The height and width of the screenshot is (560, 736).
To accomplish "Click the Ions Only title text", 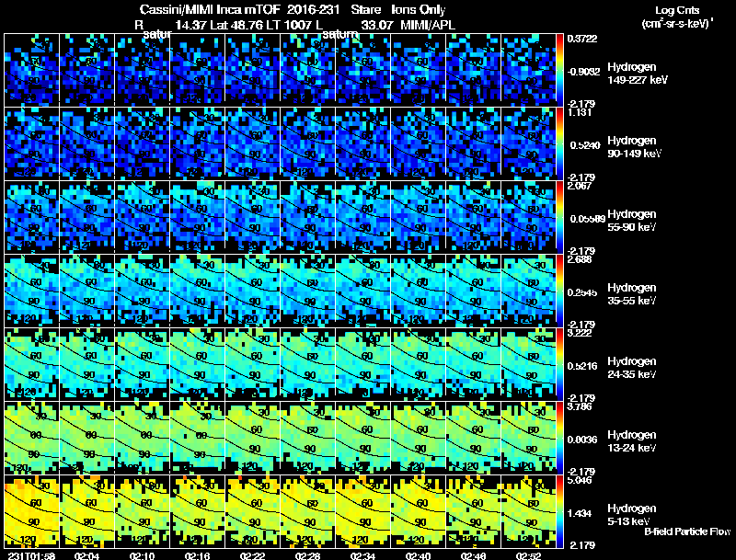I will (419, 10).
